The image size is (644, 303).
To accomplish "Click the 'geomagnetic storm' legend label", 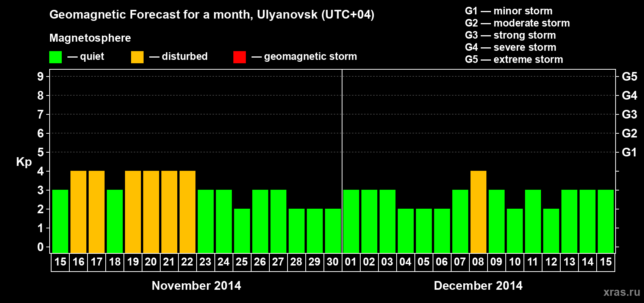I will [310, 57].
